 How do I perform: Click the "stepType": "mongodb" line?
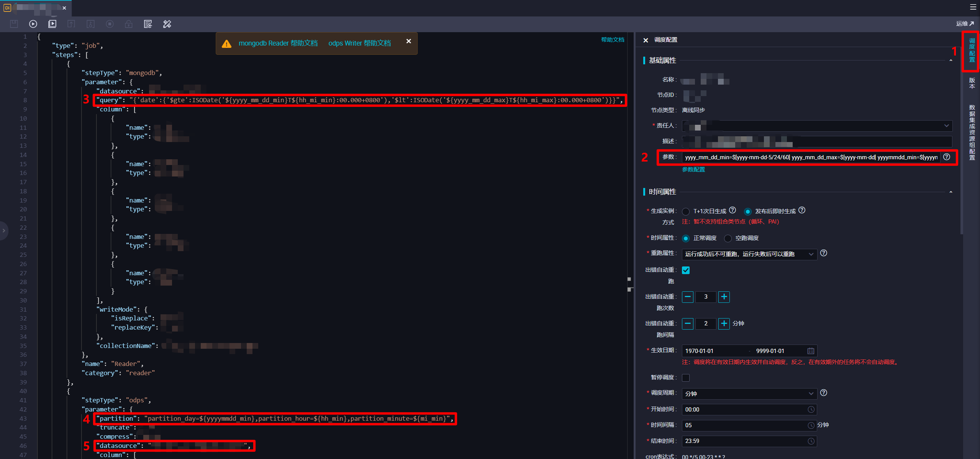tap(121, 73)
